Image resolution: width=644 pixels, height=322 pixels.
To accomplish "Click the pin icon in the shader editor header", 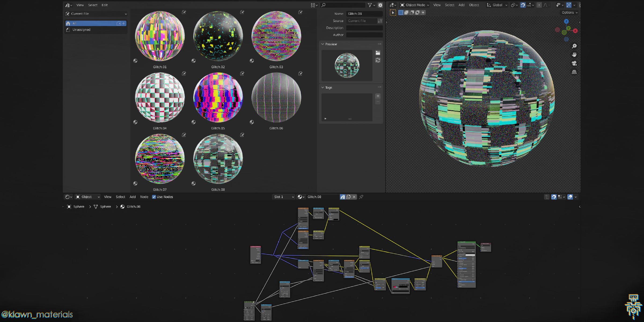I will [361, 197].
